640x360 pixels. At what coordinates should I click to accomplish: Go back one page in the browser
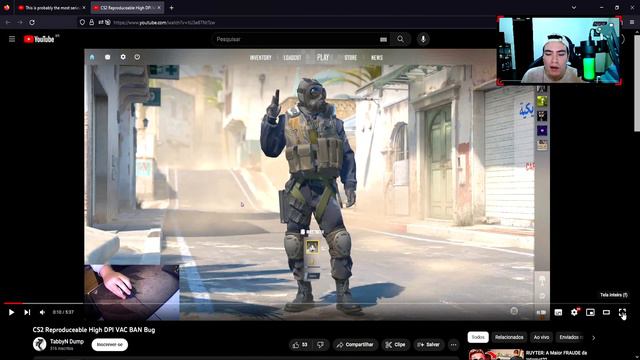pos(8,22)
